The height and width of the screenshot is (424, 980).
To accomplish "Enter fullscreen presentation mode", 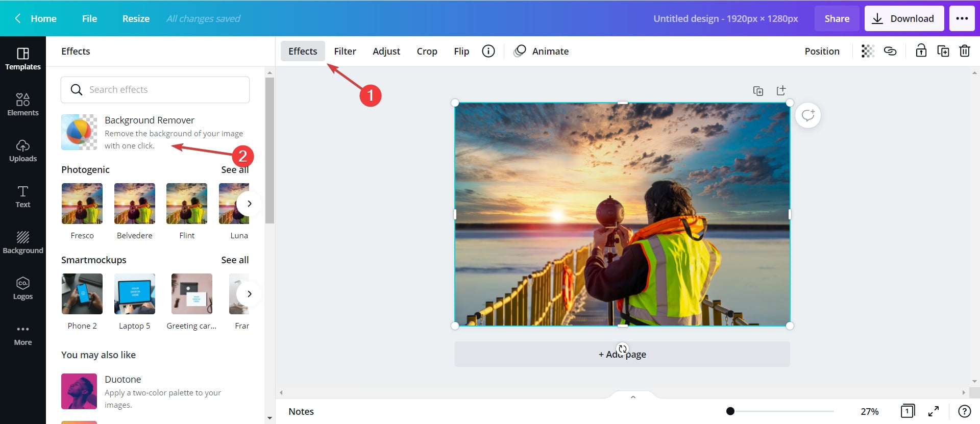I will coord(934,411).
